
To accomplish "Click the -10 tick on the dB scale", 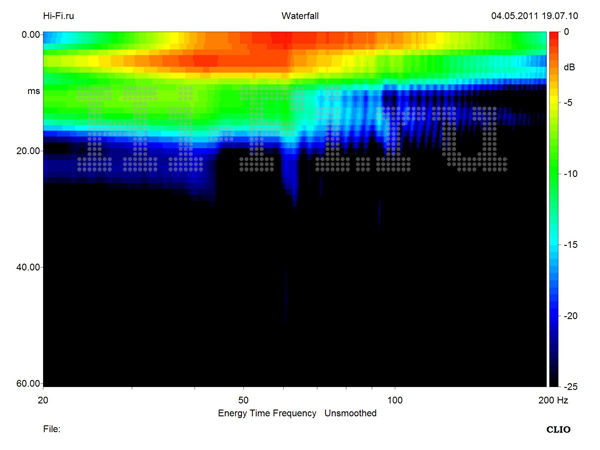I will pos(571,174).
